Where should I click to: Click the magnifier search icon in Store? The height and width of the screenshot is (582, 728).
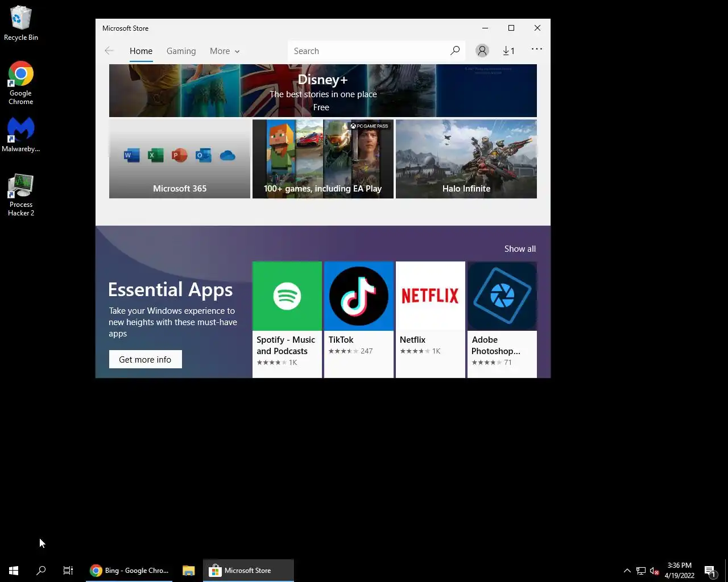455,51
